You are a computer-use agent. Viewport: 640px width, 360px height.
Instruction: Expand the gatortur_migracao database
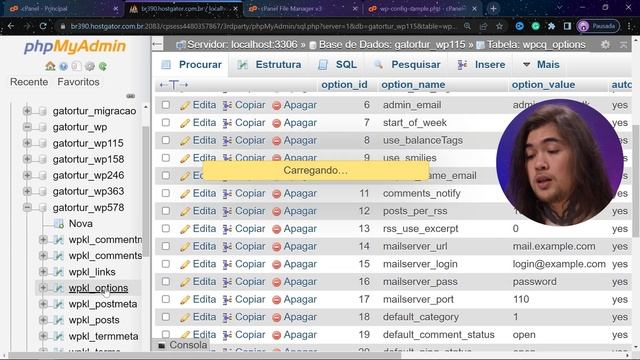pos(27,111)
